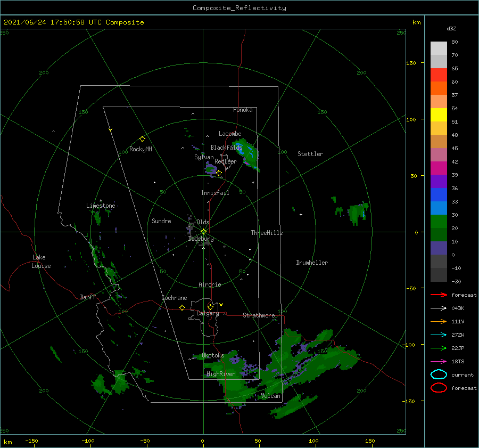
Task: Pick the 60 dBZ orange swatch
Action: pos(439,88)
